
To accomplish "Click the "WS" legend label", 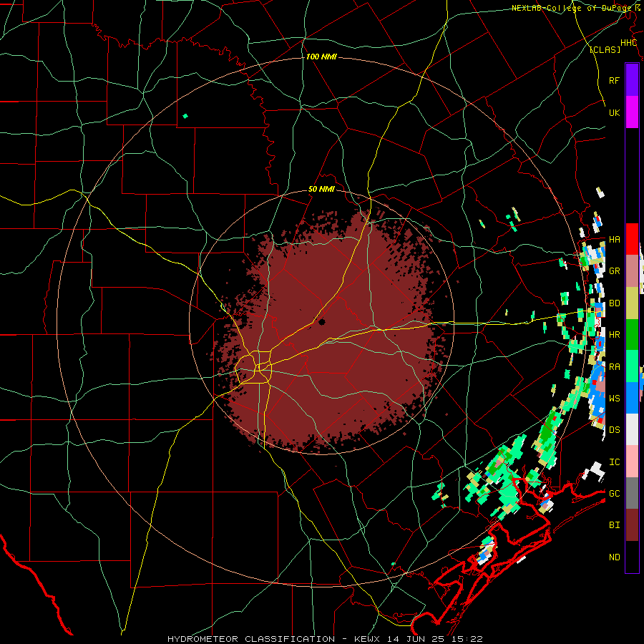I will (614, 398).
